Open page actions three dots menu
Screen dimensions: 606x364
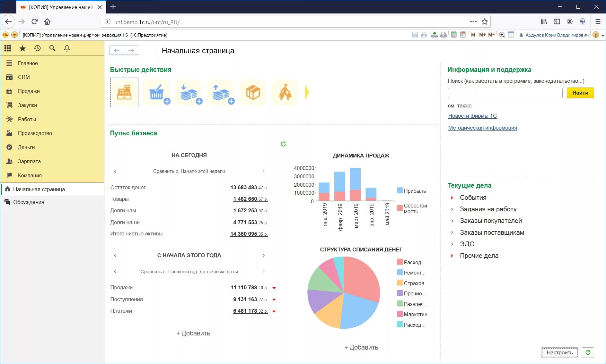[x=473, y=21]
